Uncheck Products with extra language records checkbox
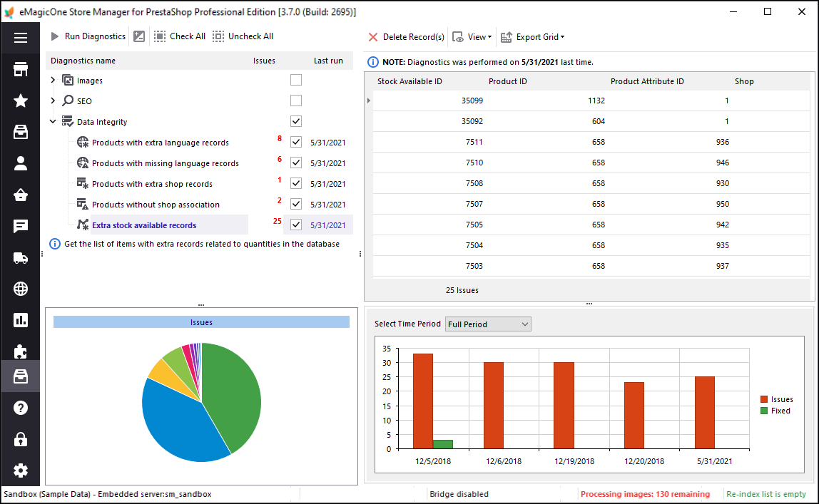The image size is (819, 504). [x=296, y=142]
